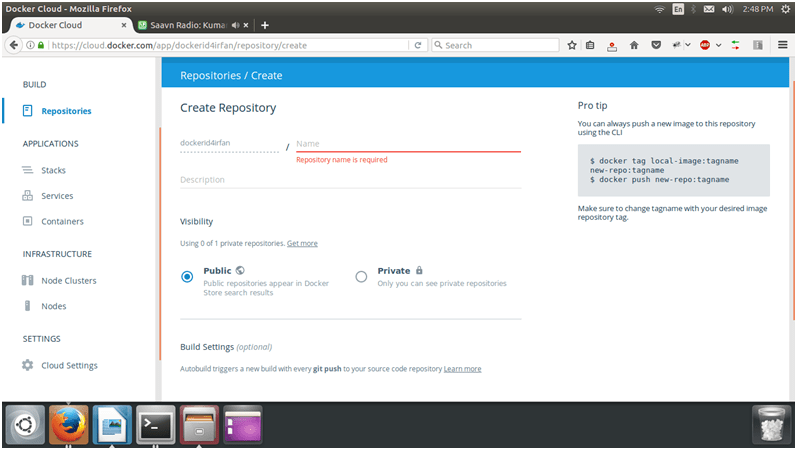
Task: Click the red-green arrows extension icon
Action: (735, 45)
